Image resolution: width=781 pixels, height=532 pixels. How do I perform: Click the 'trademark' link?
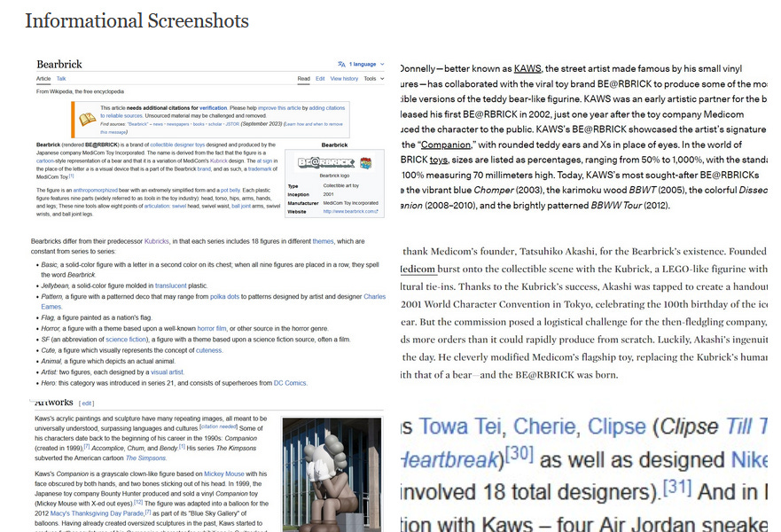click(260, 168)
